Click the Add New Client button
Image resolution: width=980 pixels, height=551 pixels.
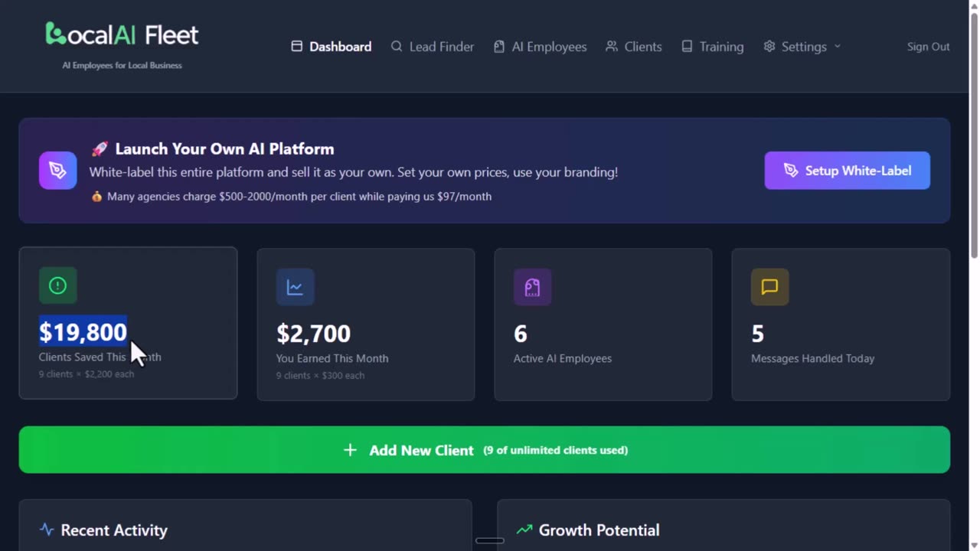[x=485, y=450]
